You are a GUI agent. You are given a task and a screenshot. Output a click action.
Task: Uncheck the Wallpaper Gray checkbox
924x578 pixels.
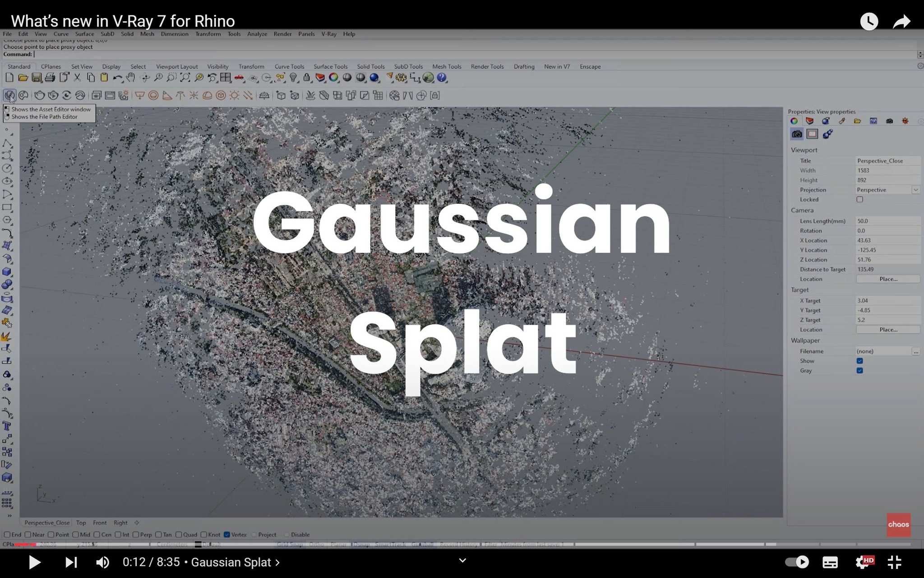click(859, 371)
